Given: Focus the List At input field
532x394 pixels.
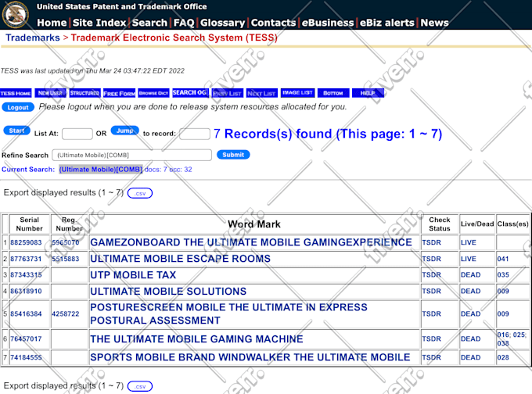Looking at the screenshot, I should [77, 134].
